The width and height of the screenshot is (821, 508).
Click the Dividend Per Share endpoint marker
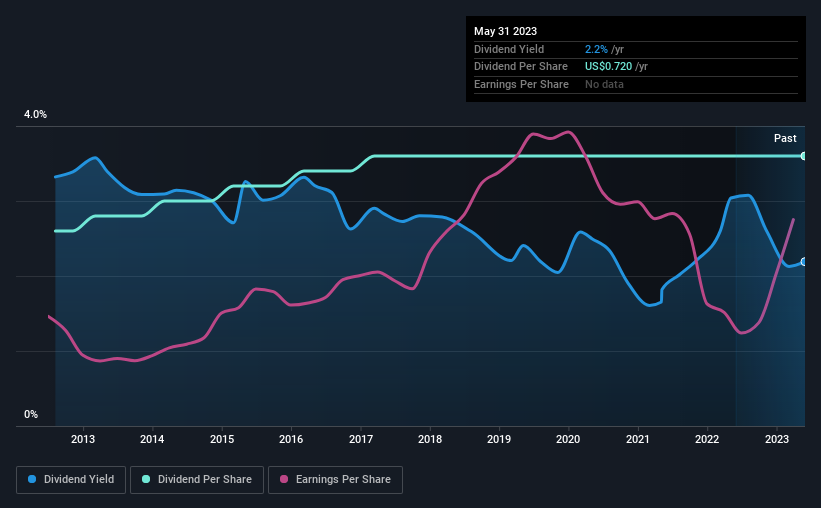[803, 156]
